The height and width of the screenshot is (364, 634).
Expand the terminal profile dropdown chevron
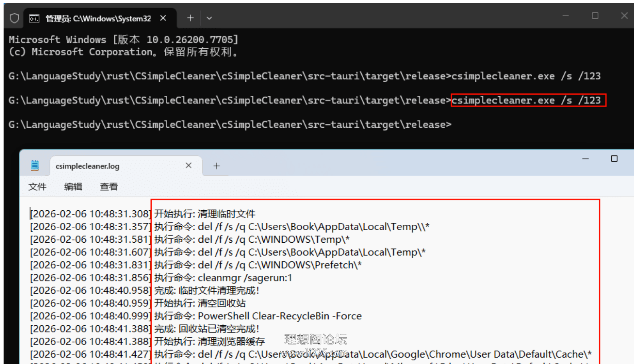pyautogui.click(x=209, y=18)
